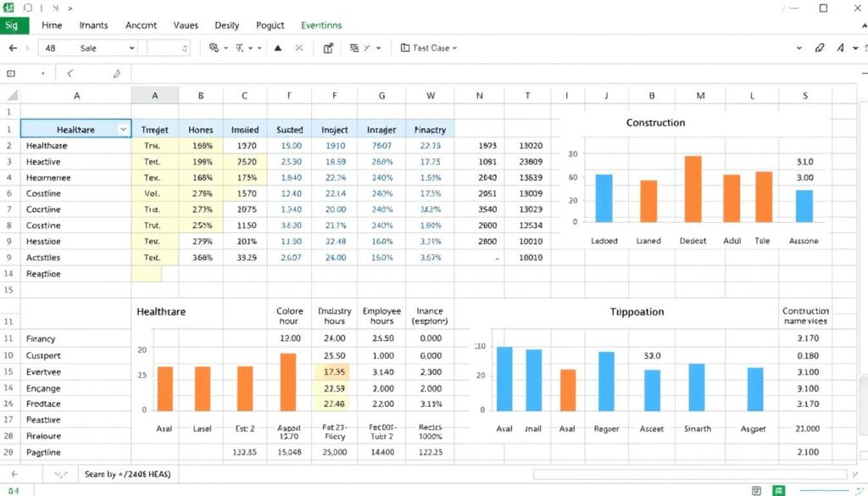The width and height of the screenshot is (868, 496).
Task: Switch to the Irnants ribbon tab
Action: tap(93, 25)
